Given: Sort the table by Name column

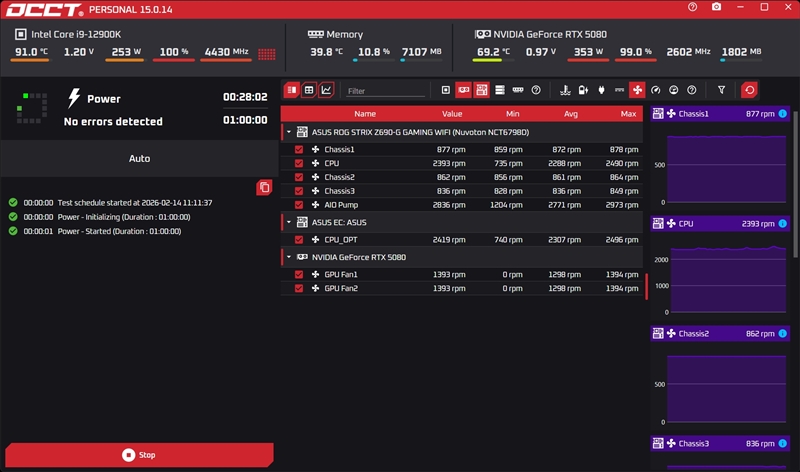Looking at the screenshot, I should click(x=365, y=114).
